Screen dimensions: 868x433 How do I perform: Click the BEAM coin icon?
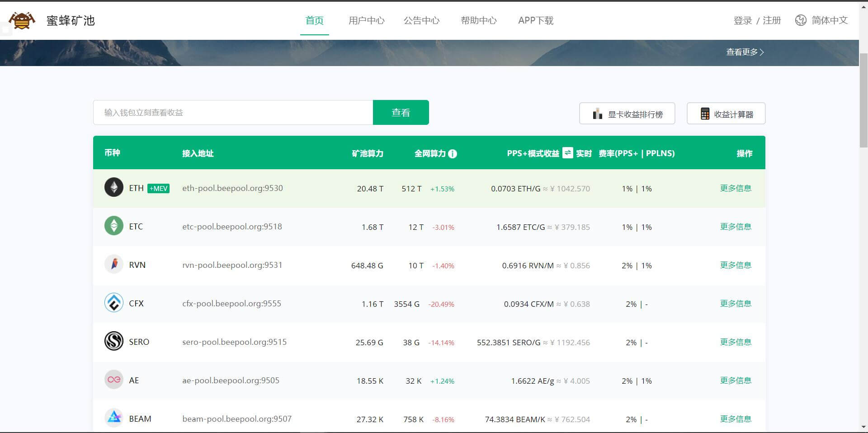114,418
